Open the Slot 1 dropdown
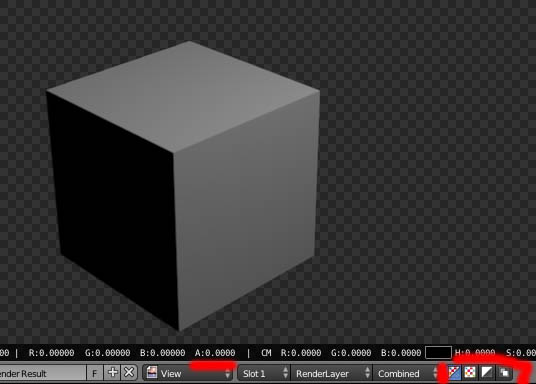This screenshot has height=384, width=536. click(x=264, y=373)
